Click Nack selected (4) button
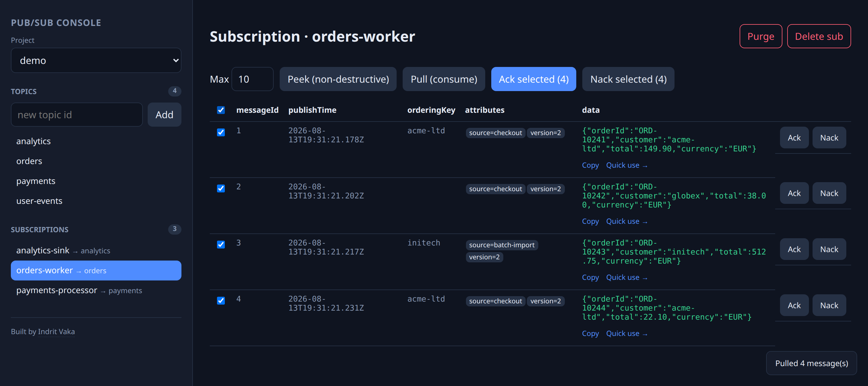Image resolution: width=868 pixels, height=386 pixels. 628,79
